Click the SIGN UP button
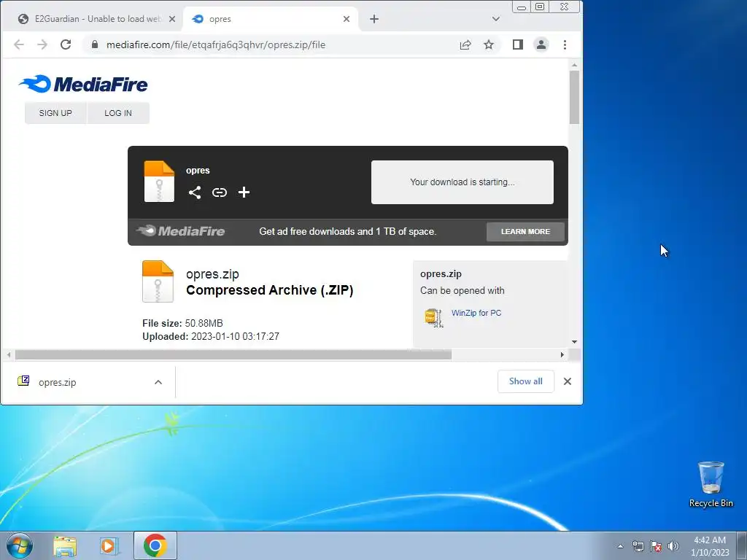Screen dimensions: 747x560 [x=55, y=113]
